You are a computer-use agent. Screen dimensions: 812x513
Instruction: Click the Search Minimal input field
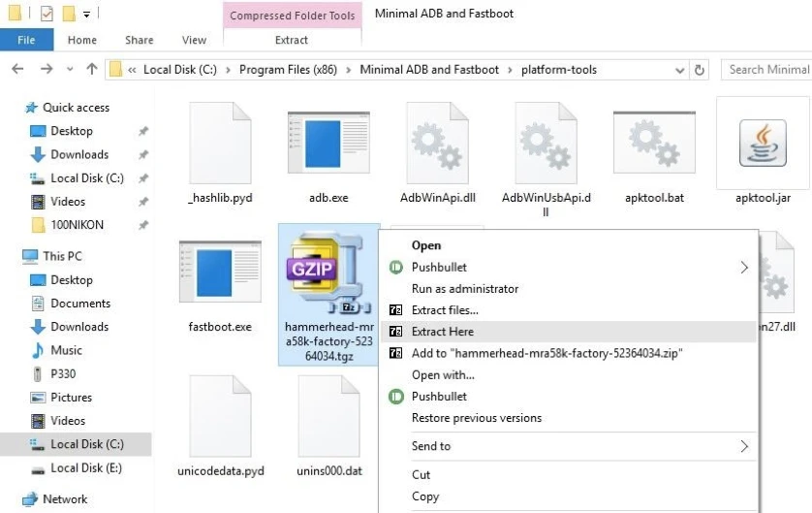pyautogui.click(x=767, y=70)
